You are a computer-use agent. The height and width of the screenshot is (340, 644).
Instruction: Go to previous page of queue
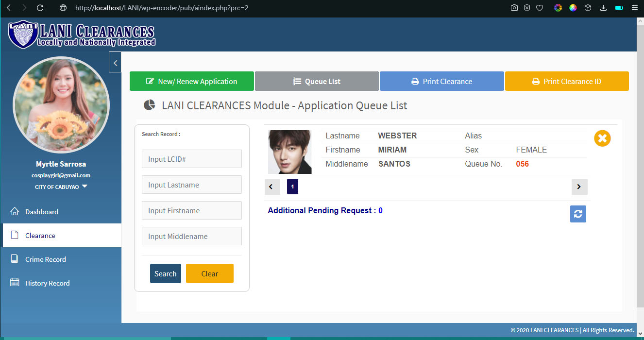pos(271,187)
